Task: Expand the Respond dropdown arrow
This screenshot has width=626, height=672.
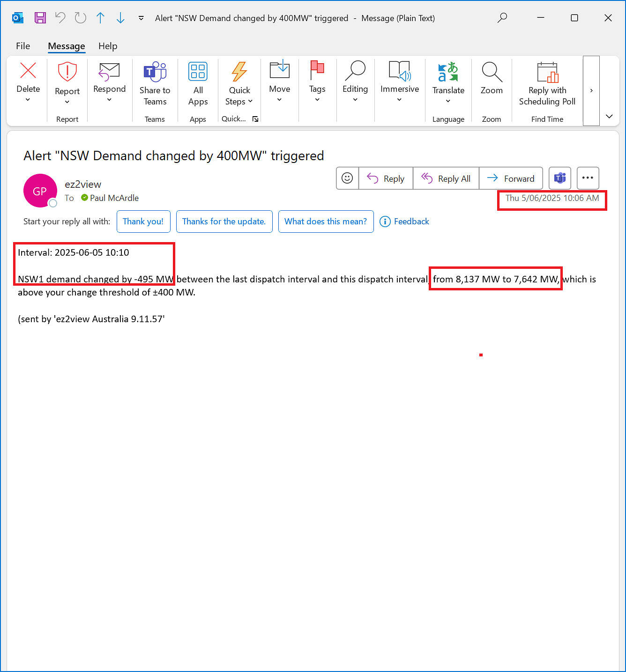Action: [x=109, y=100]
